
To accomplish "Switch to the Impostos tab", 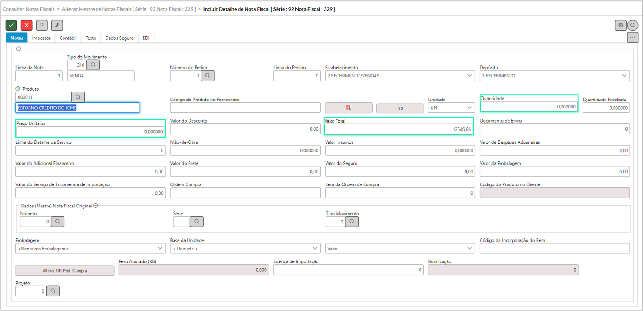I will tap(42, 38).
